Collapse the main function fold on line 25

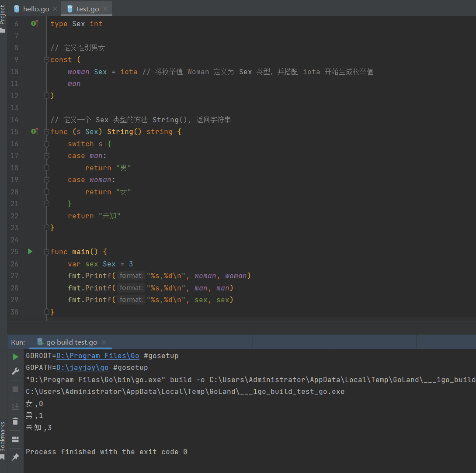pyautogui.click(x=47, y=252)
